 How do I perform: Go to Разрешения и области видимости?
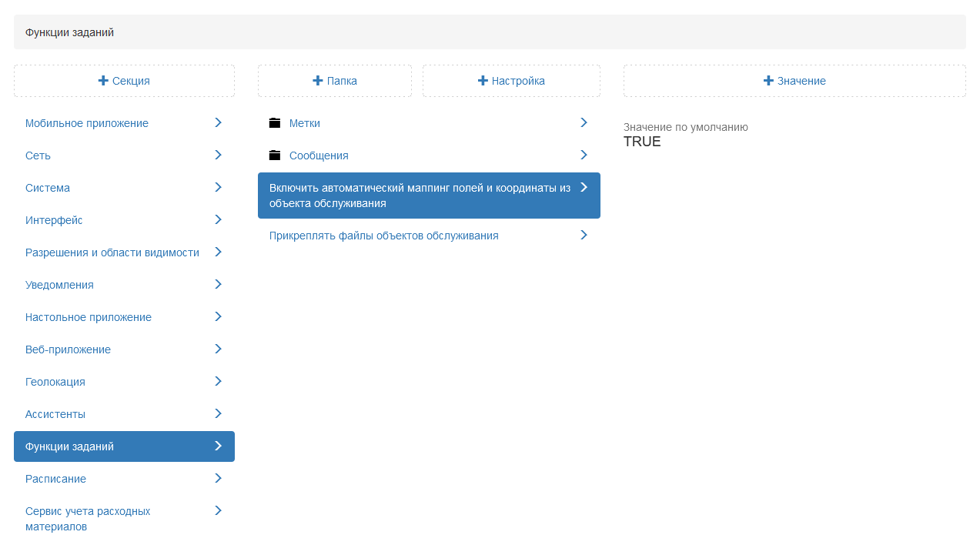(x=112, y=252)
